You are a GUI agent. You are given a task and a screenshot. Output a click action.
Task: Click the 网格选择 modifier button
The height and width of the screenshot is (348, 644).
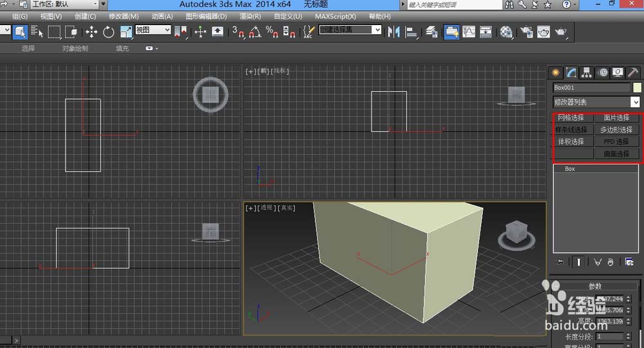click(x=571, y=118)
